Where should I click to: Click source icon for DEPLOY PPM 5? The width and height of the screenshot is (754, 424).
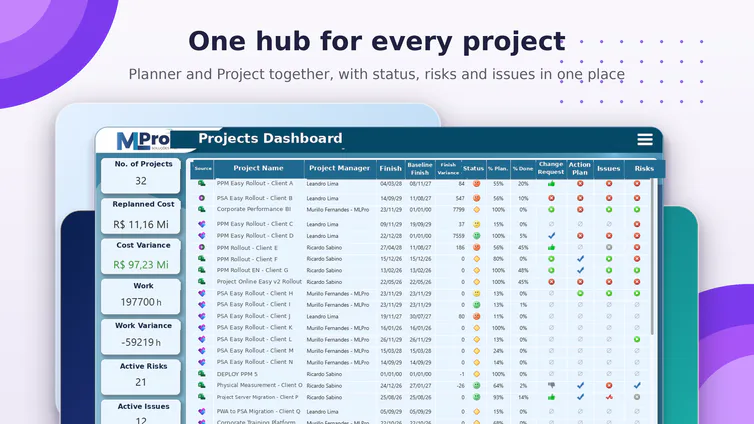click(201, 374)
